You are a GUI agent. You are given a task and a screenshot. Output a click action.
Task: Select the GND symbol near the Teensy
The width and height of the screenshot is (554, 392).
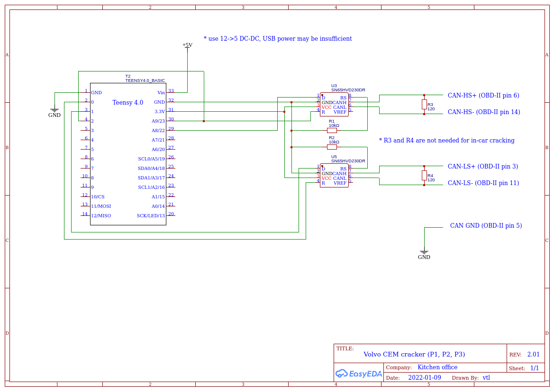click(x=54, y=110)
